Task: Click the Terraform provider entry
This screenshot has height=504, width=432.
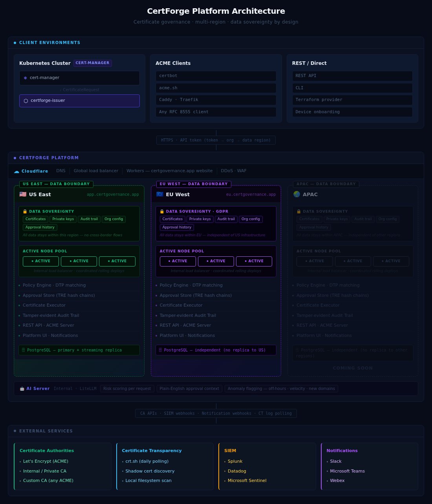Action: [352, 100]
